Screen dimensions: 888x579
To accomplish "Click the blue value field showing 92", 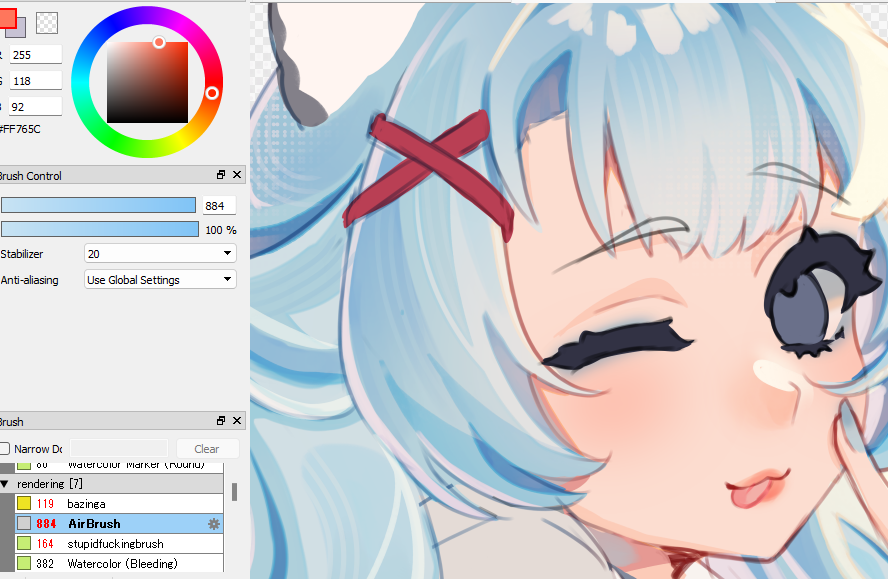I will coord(36,107).
